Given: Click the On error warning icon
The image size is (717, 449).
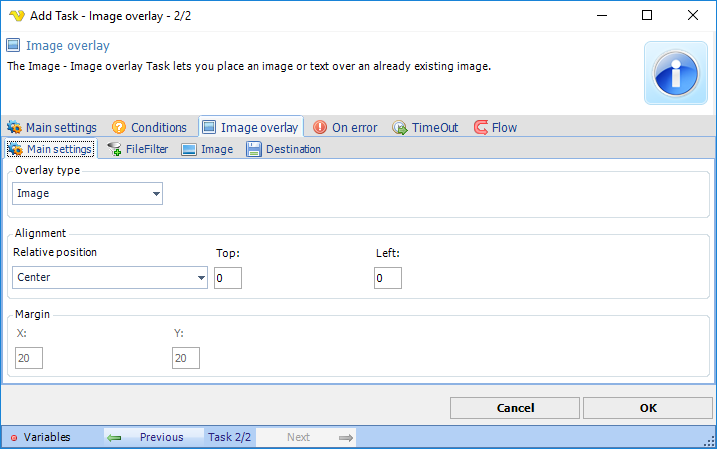Looking at the screenshot, I should 320,127.
